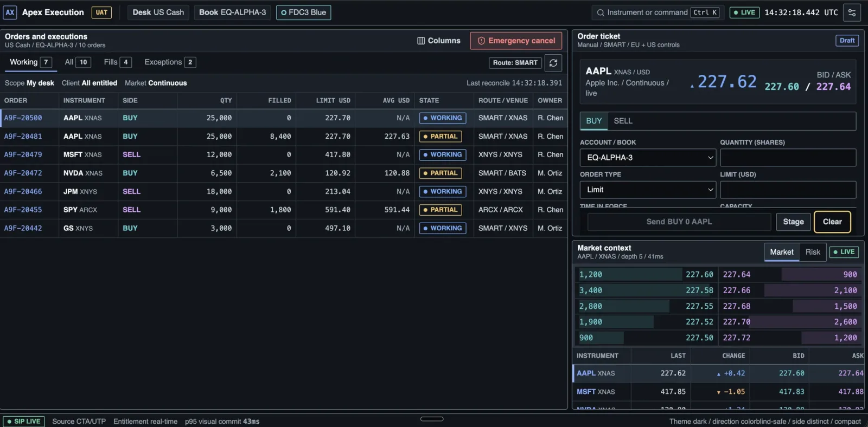Open the Route: SMART selector
Viewport: 868px width, 427px height.
[x=515, y=63]
